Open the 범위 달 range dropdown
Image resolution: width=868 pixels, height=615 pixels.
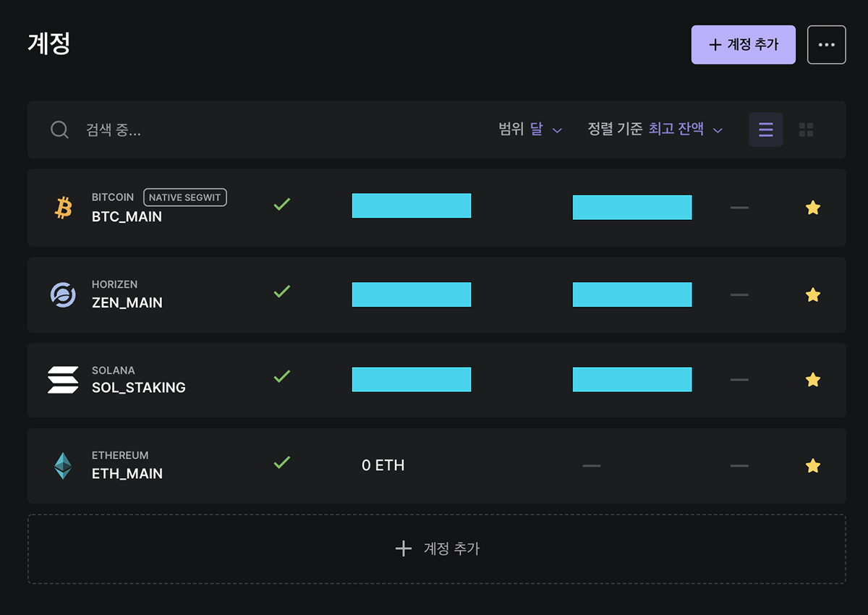click(530, 130)
